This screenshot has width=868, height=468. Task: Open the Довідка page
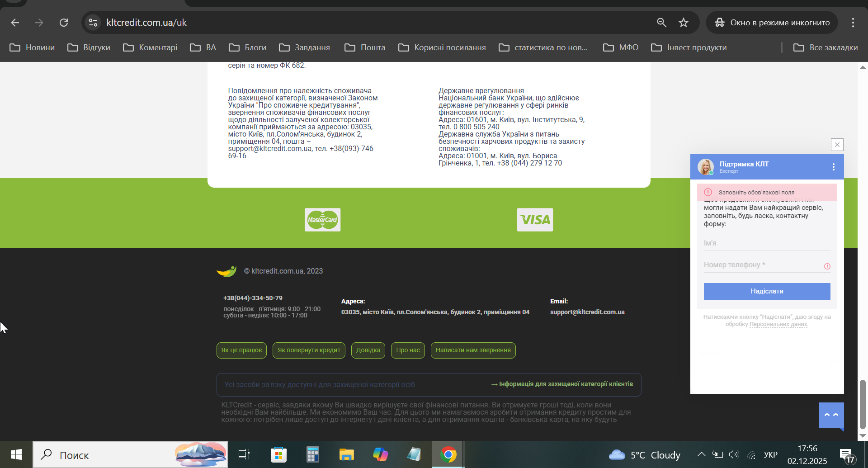[368, 350]
